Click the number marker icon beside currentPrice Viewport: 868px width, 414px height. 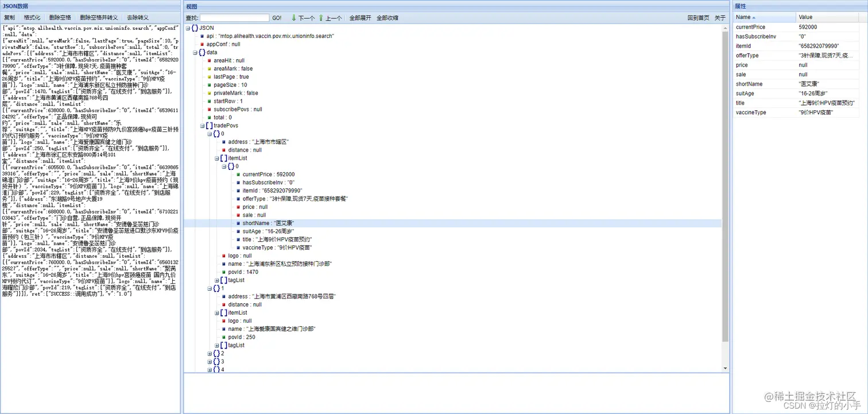click(x=238, y=175)
